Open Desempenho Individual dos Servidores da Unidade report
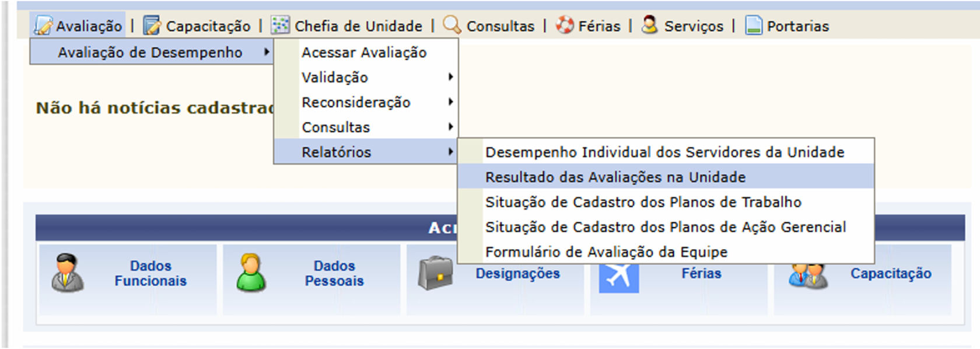Screen dimensions: 980x349 [x=666, y=152]
